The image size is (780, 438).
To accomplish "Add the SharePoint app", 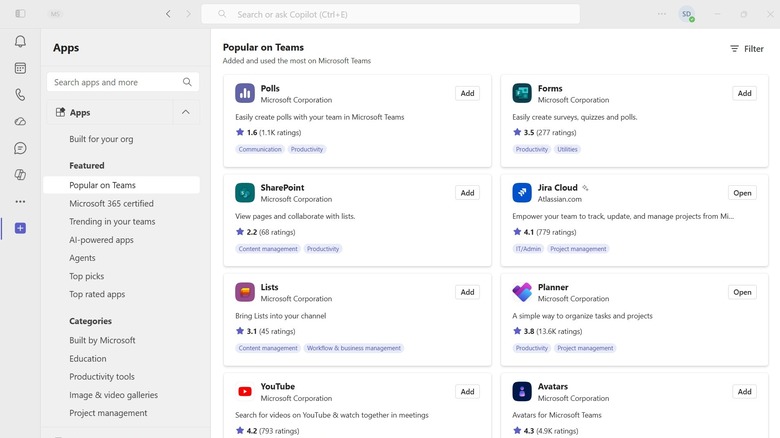I will pyautogui.click(x=467, y=193).
